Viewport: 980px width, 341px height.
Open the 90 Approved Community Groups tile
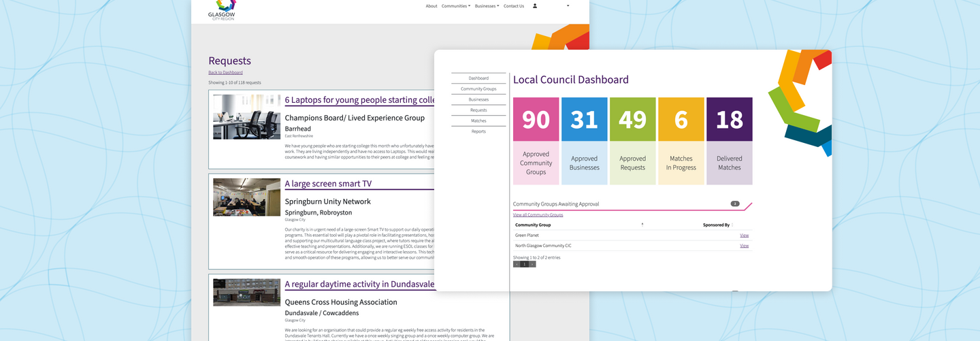536,141
